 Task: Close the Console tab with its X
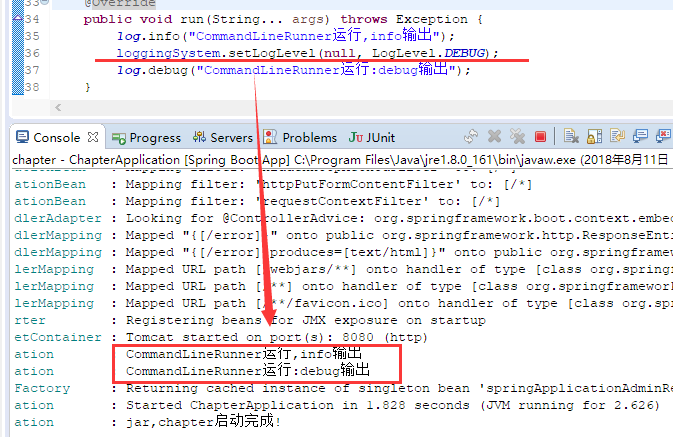[93, 137]
